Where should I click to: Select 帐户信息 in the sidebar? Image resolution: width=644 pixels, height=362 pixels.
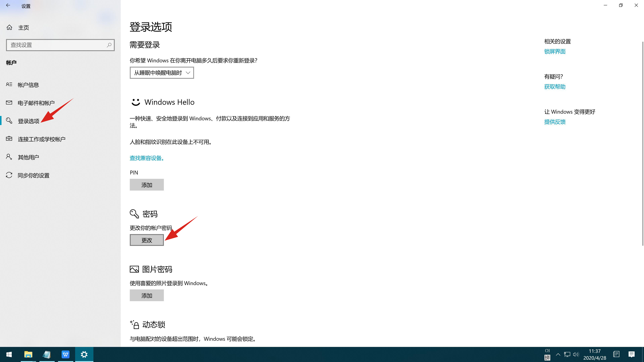click(28, 85)
